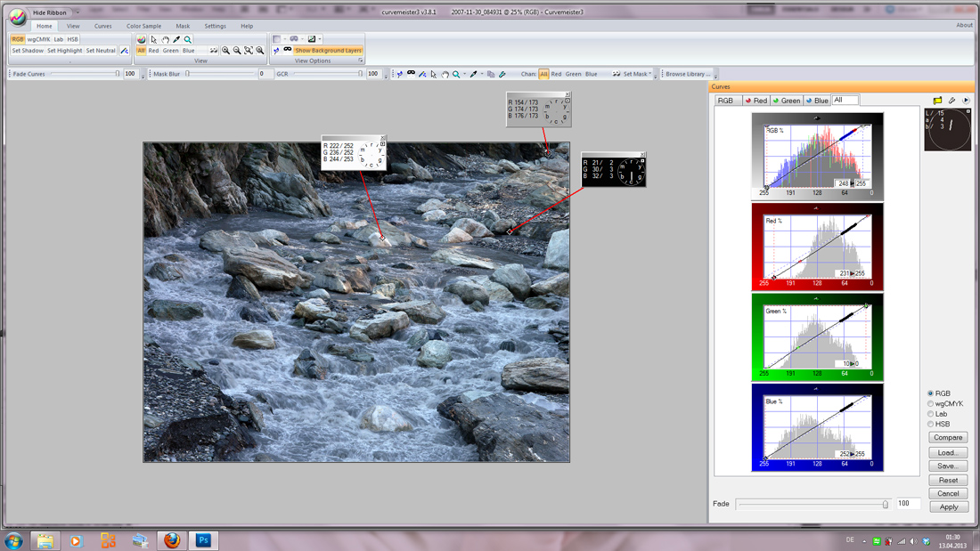Select the Lab radio button in Curves panel
980x551 pixels.
[x=931, y=414]
